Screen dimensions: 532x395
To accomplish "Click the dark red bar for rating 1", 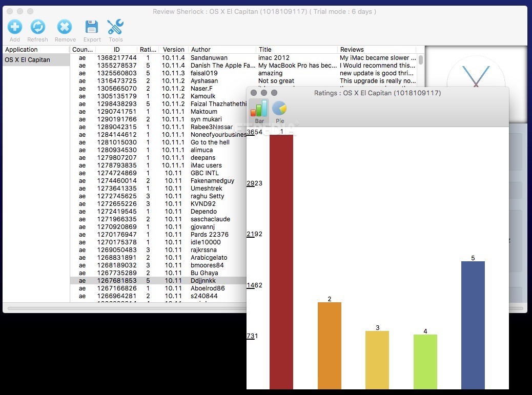I will click(x=281, y=262).
